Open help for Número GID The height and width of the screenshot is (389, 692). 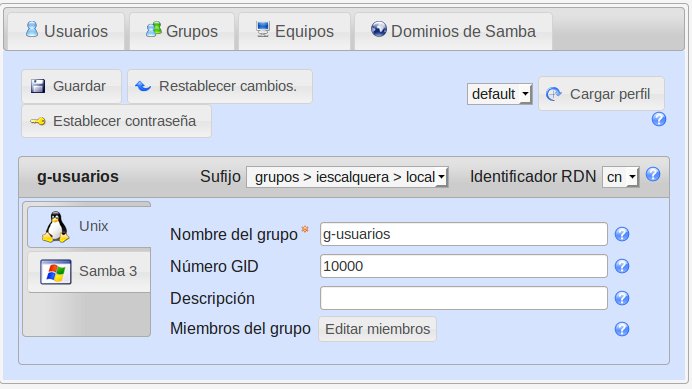coord(622,266)
